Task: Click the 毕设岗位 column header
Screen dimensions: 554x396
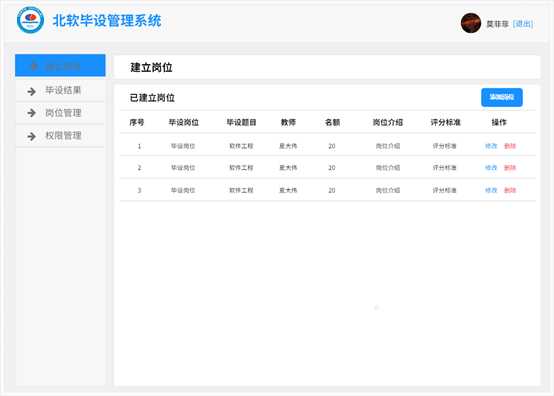Action: (184, 122)
